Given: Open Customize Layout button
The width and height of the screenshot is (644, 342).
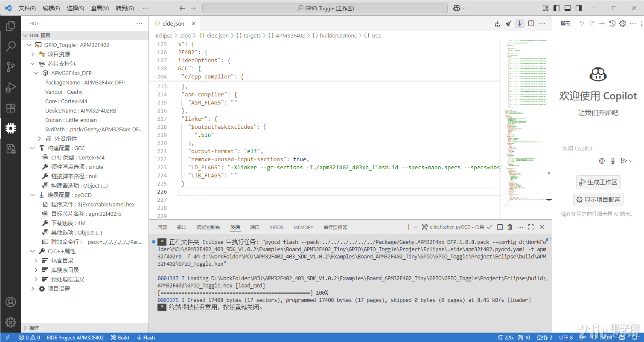Looking at the screenshot, I should (x=545, y=8).
